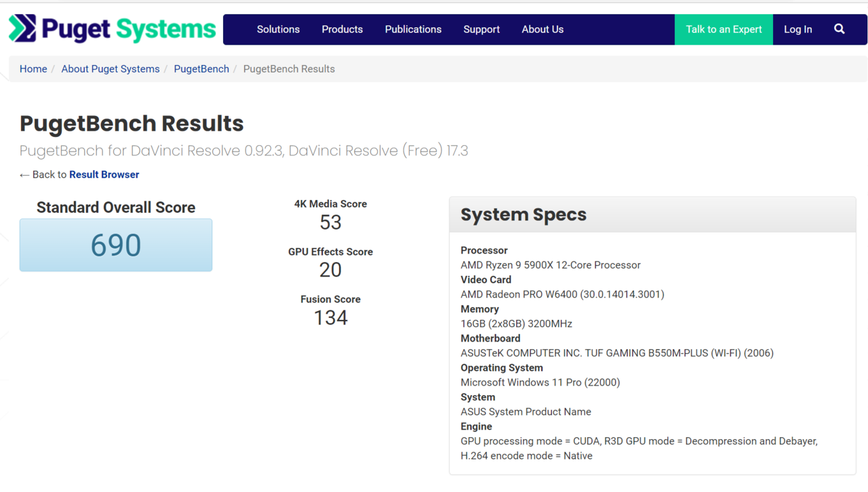This screenshot has height=492, width=868.
Task: Click Log In in the navigation bar
Action: pyautogui.click(x=797, y=29)
